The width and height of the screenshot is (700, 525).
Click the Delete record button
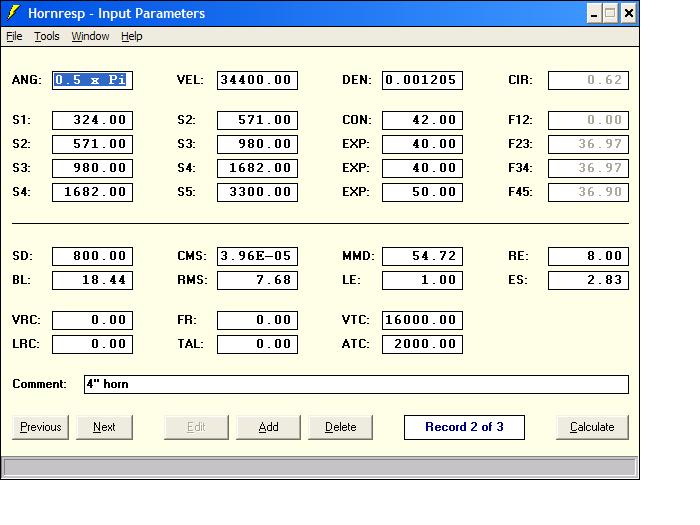point(340,427)
